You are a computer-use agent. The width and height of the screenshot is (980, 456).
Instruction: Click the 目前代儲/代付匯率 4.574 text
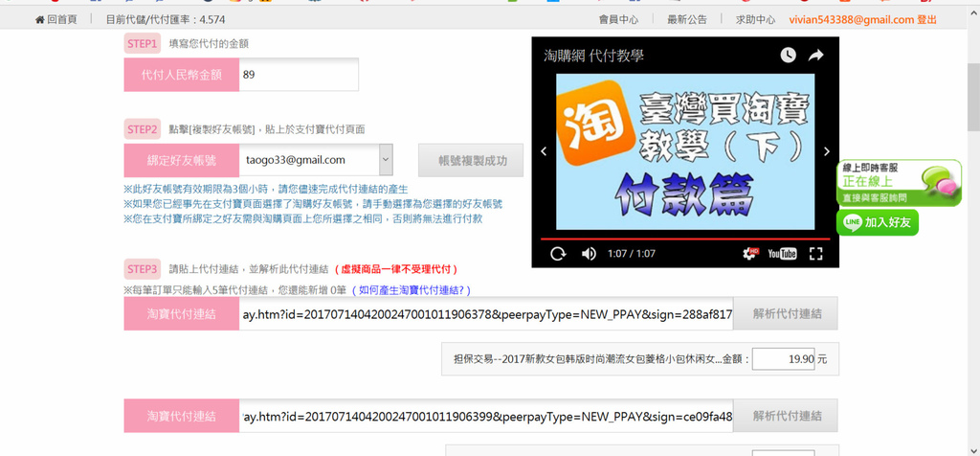click(166, 19)
